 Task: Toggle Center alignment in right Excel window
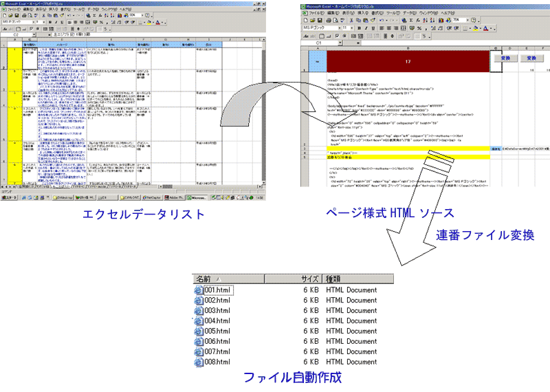[x=388, y=28]
